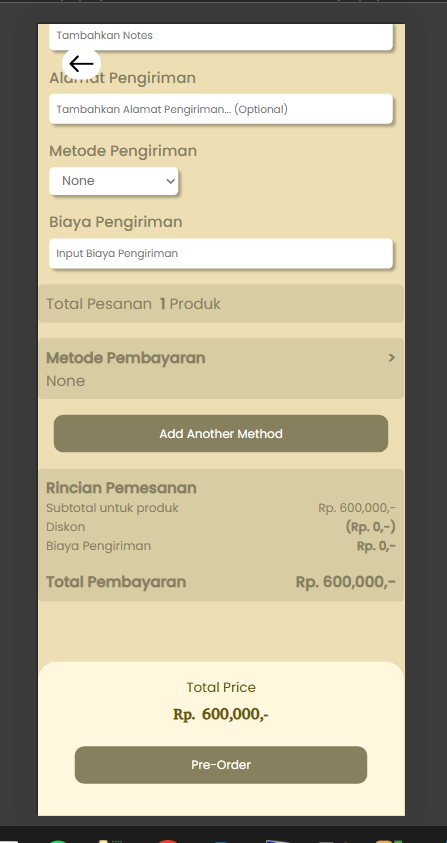Click the red circular icon in the taskbar

[x=168, y=840]
